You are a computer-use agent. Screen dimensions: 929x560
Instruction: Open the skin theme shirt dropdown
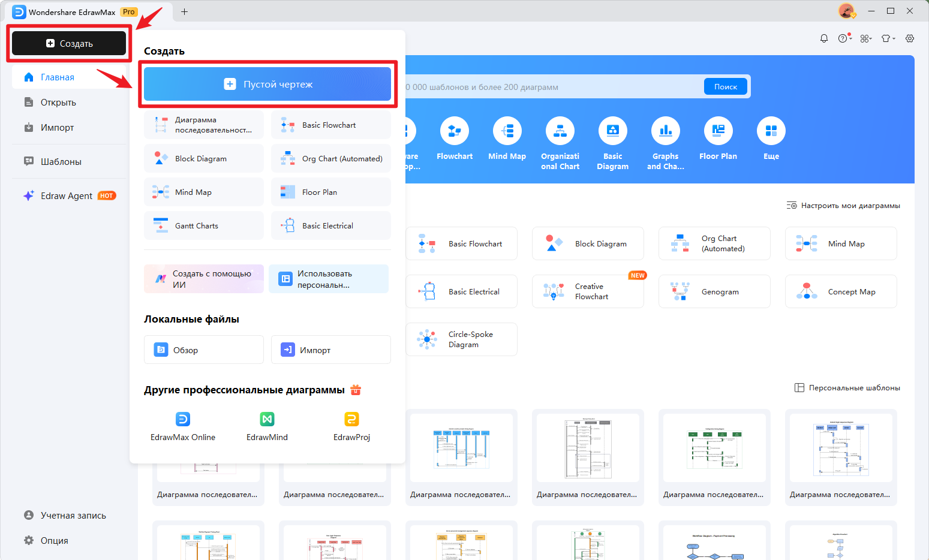point(888,38)
